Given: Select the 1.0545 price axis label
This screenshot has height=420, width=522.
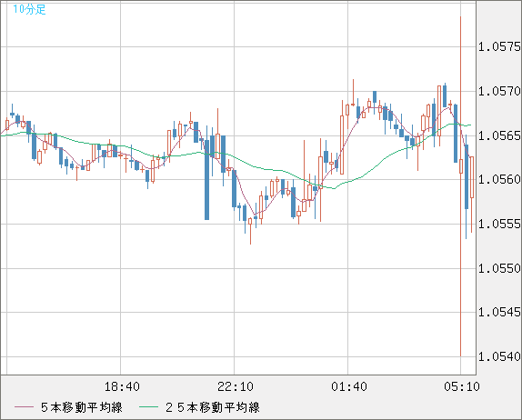Looking at the screenshot, I should (499, 312).
